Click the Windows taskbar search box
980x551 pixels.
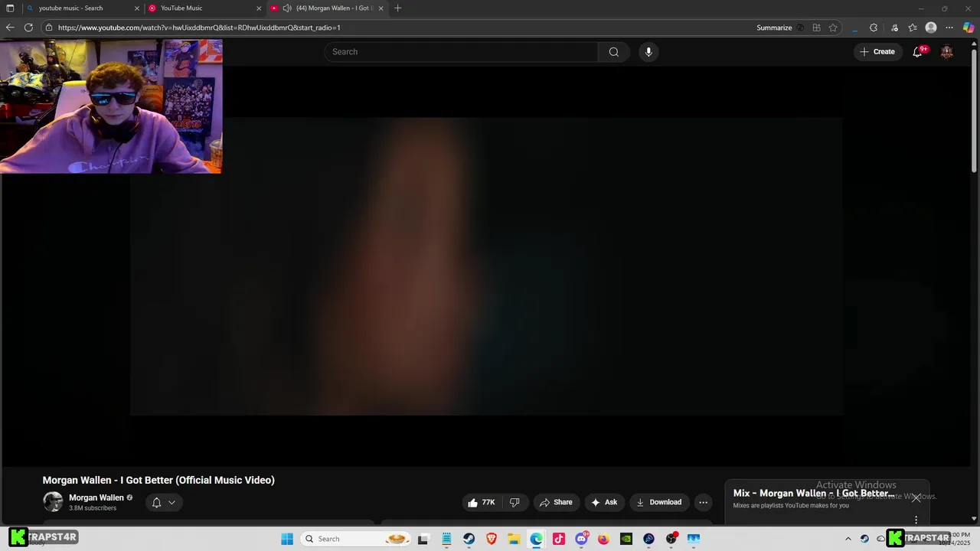pyautogui.click(x=355, y=539)
